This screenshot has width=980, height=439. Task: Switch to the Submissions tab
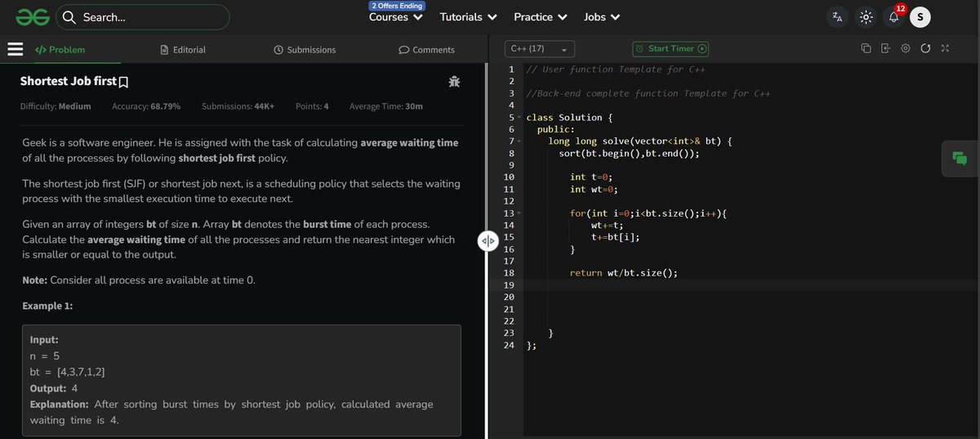305,50
